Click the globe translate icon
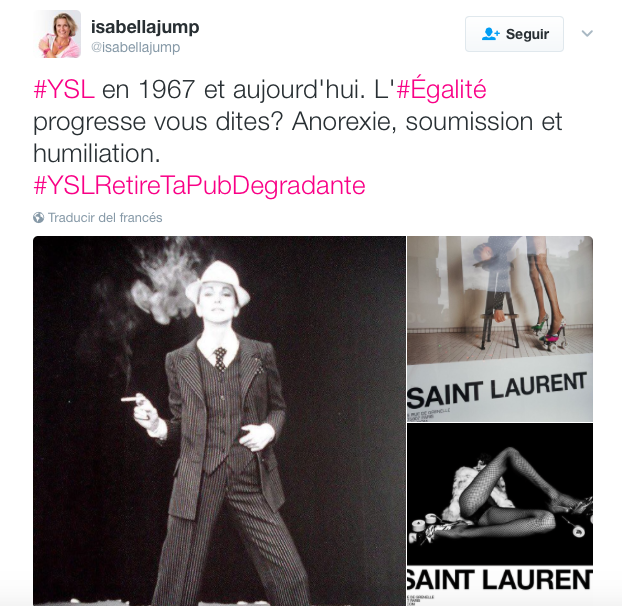Image resolution: width=622 pixels, height=606 pixels. pyautogui.click(x=38, y=218)
